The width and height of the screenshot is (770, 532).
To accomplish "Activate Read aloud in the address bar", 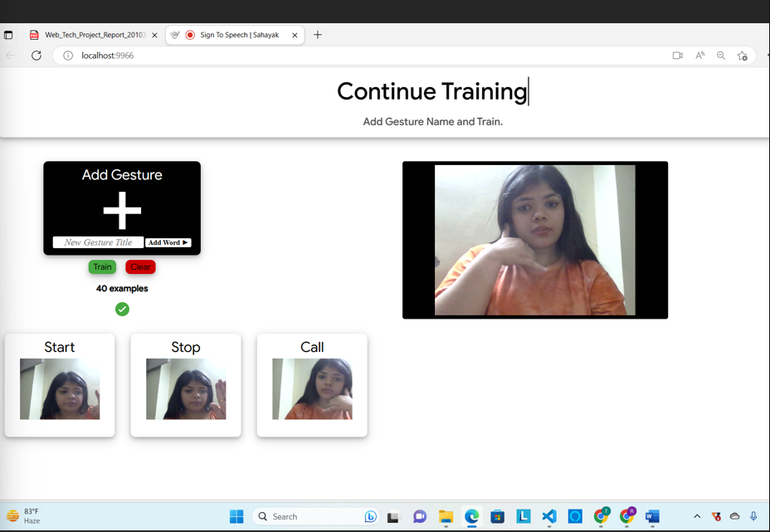I will click(x=699, y=55).
